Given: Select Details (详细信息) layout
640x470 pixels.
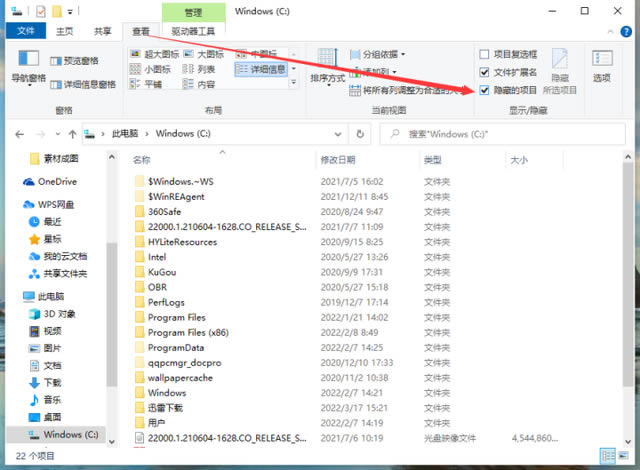Looking at the screenshot, I should coord(261,69).
